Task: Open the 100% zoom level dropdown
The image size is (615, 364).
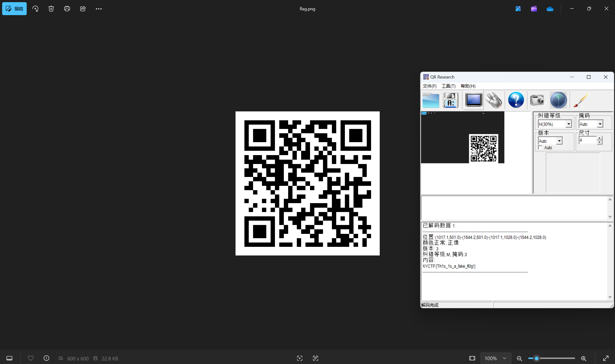Action: click(496, 358)
